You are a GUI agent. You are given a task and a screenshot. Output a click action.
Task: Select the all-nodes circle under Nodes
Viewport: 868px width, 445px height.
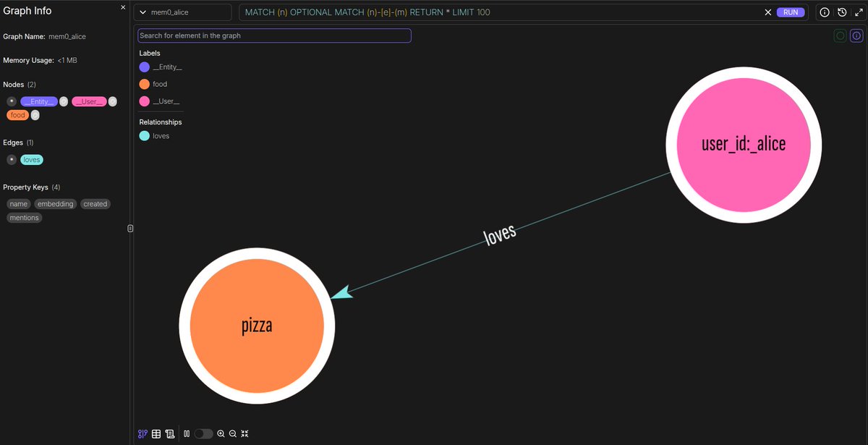[x=12, y=101]
